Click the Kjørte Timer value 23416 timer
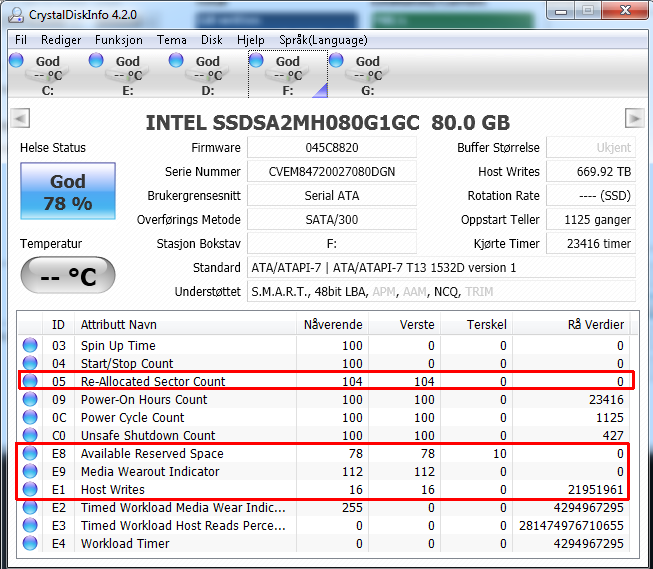The image size is (653, 569). pos(591,244)
